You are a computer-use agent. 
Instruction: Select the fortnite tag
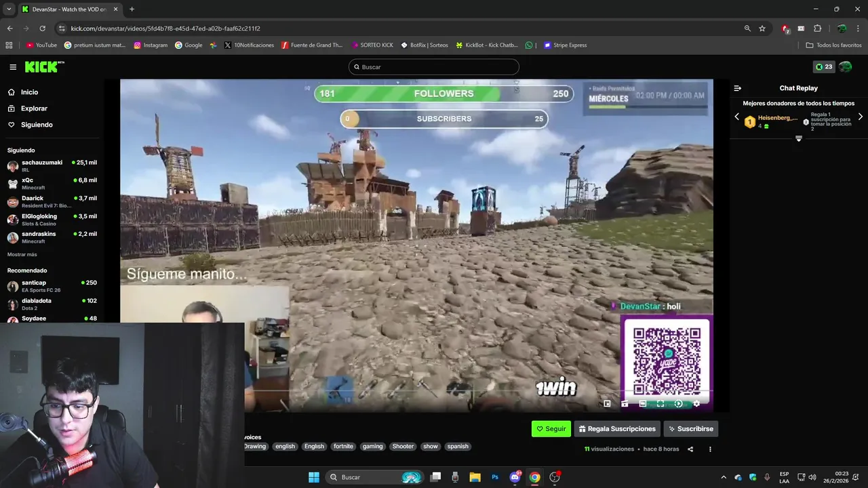coord(343,447)
